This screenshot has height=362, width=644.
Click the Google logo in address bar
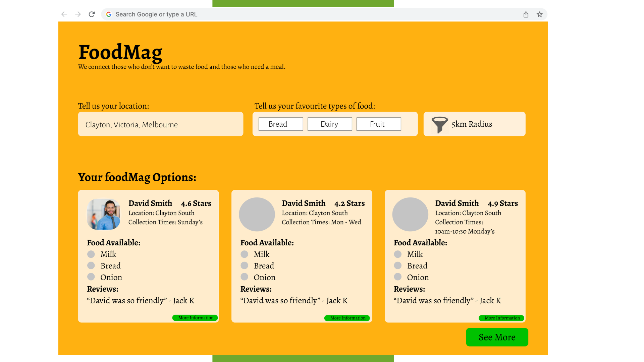tap(109, 14)
